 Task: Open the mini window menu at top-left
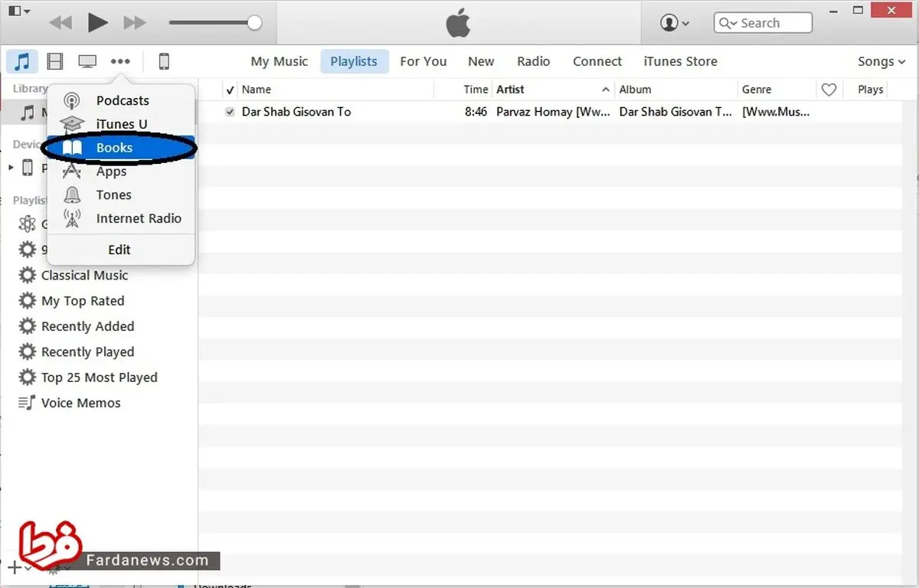pyautogui.click(x=19, y=11)
